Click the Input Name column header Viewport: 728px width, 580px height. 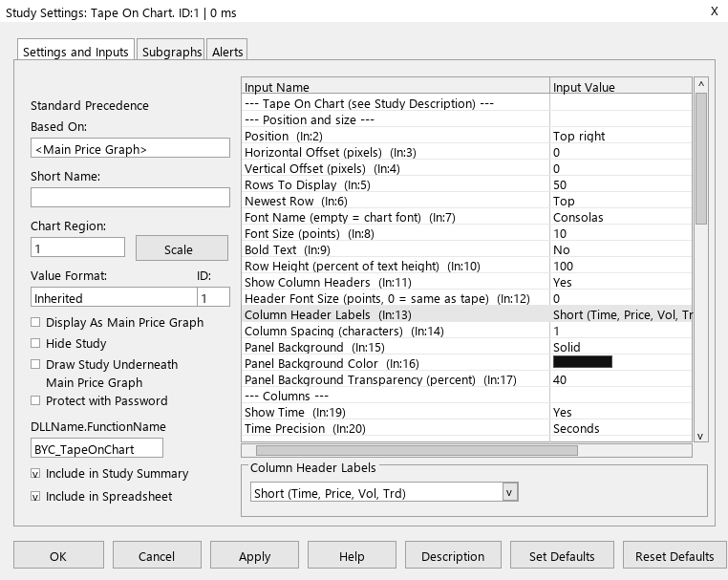pyautogui.click(x=396, y=87)
